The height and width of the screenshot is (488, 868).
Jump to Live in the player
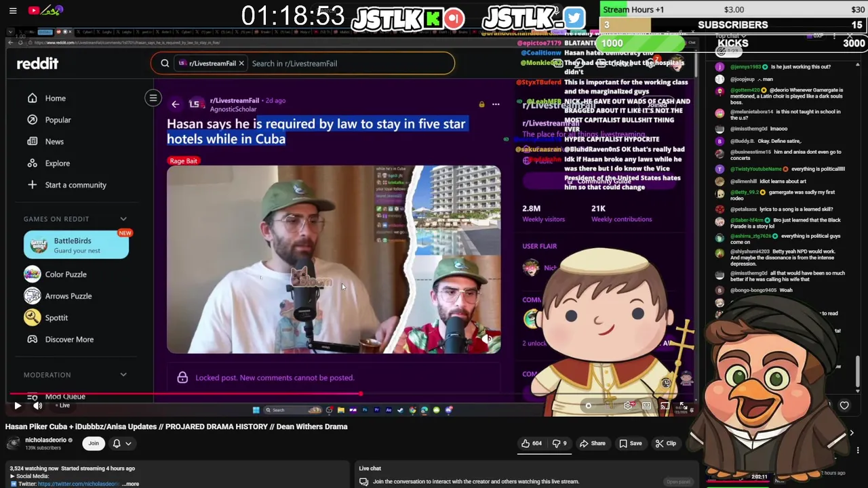pyautogui.click(x=63, y=405)
